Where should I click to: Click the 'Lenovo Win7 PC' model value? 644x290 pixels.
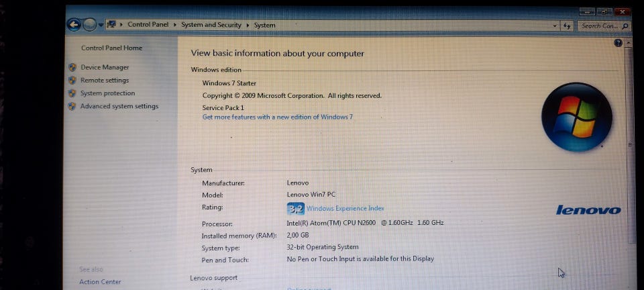311,195
